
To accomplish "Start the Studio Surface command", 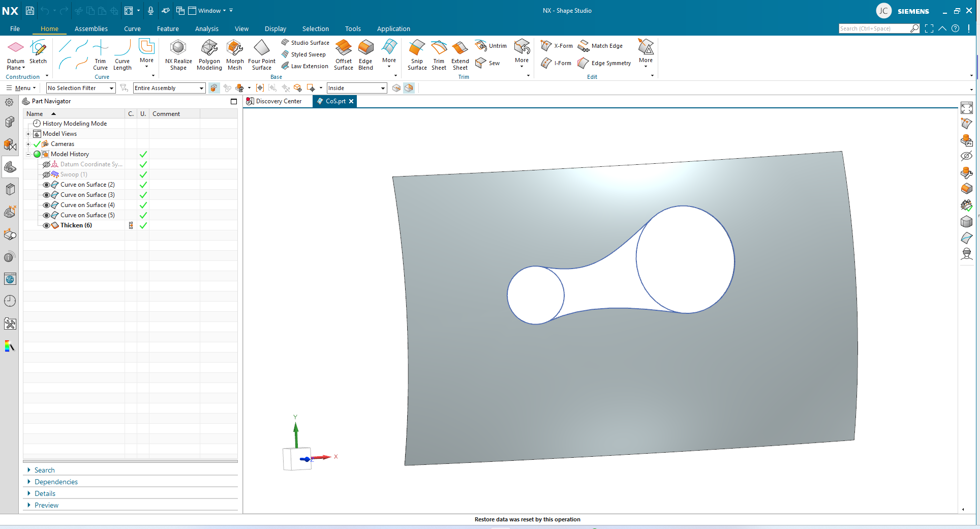I will coord(305,42).
